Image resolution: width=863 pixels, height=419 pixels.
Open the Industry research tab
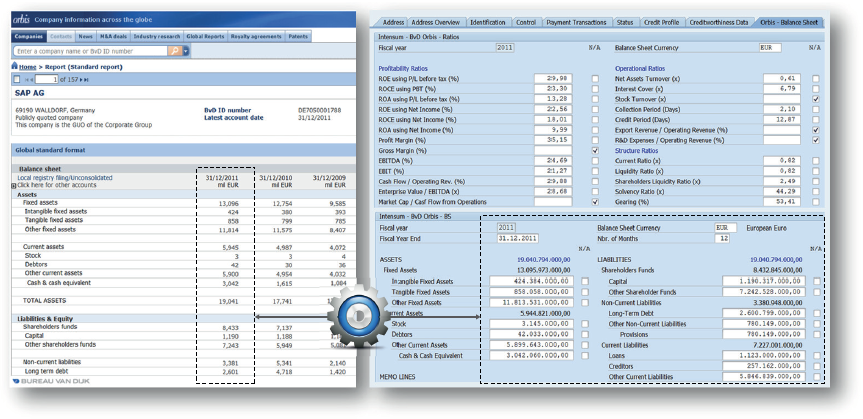coord(157,36)
